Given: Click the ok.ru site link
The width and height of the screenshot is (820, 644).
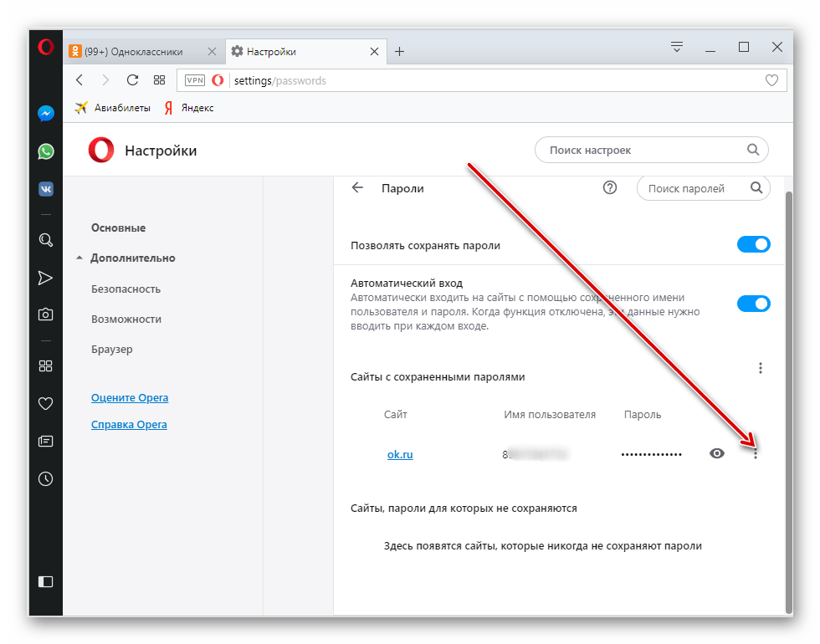Looking at the screenshot, I should pyautogui.click(x=400, y=454).
